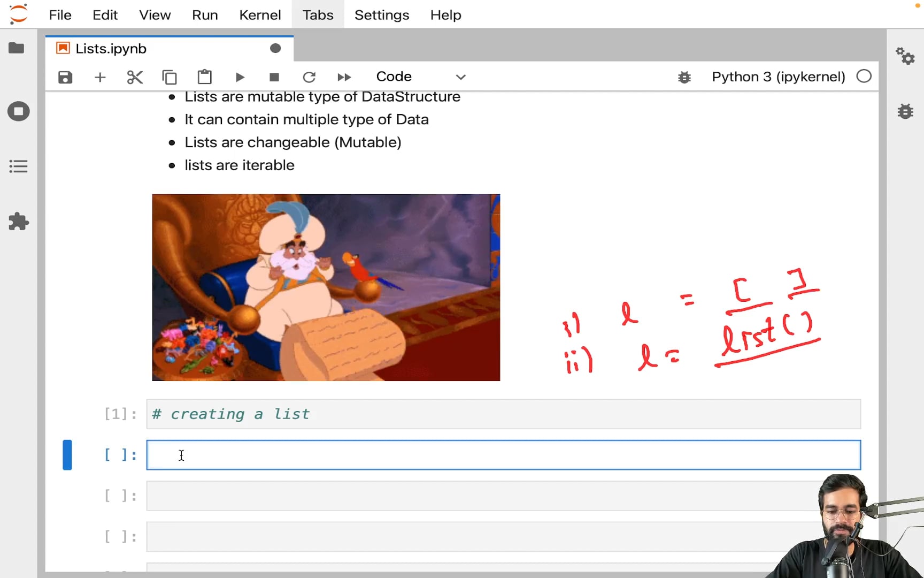The height and width of the screenshot is (578, 924).
Task: Interrupt the kernel with stop button
Action: click(x=274, y=77)
